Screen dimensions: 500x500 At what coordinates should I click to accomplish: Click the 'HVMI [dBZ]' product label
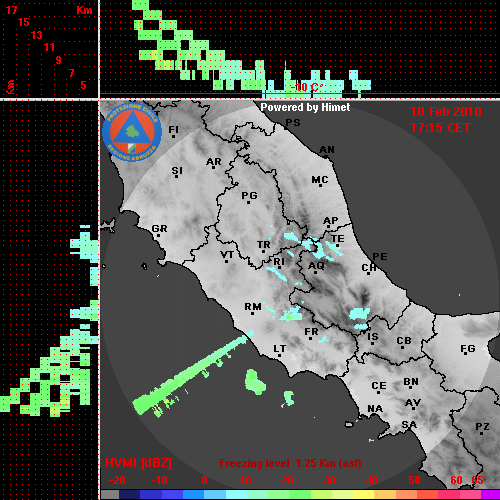coord(138,463)
